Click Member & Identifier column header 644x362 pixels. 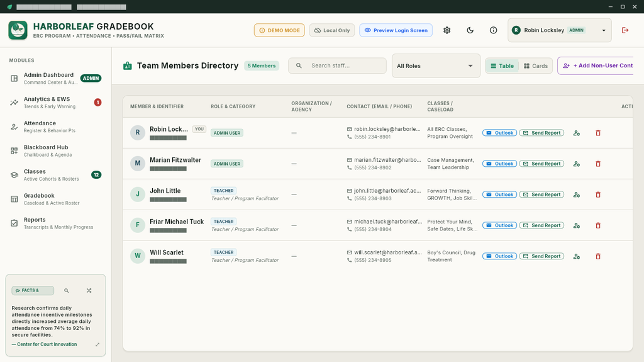click(x=157, y=106)
